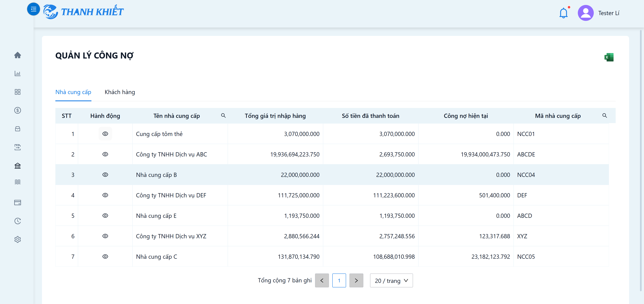Open the dollar coin sidebar icon
The height and width of the screenshot is (304, 644).
(x=17, y=110)
